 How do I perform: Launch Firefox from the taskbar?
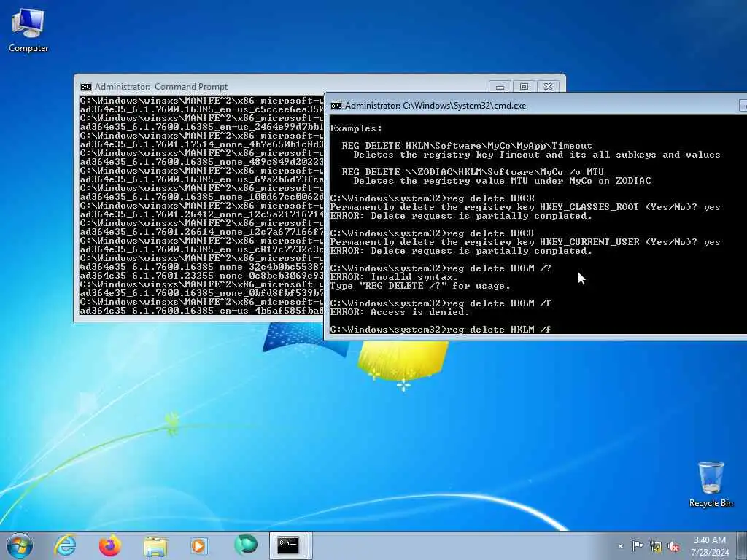[x=109, y=545]
